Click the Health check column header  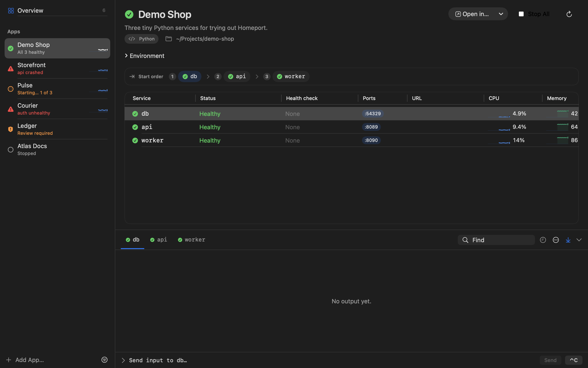pos(302,98)
